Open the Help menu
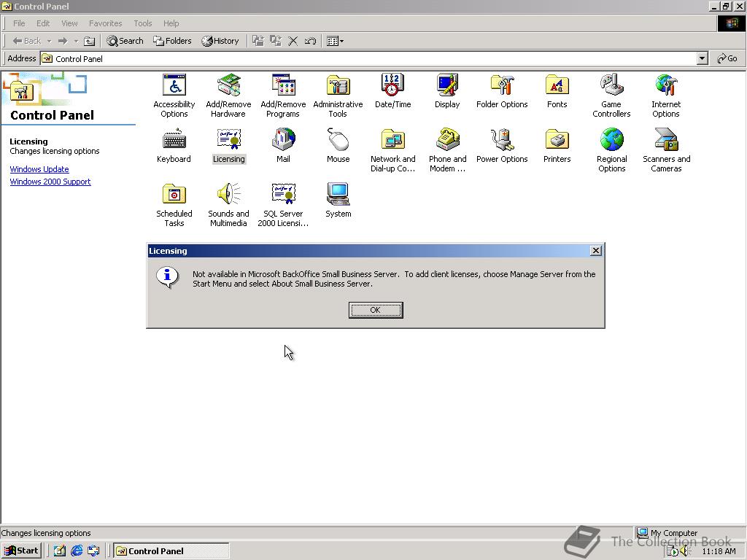 (171, 23)
